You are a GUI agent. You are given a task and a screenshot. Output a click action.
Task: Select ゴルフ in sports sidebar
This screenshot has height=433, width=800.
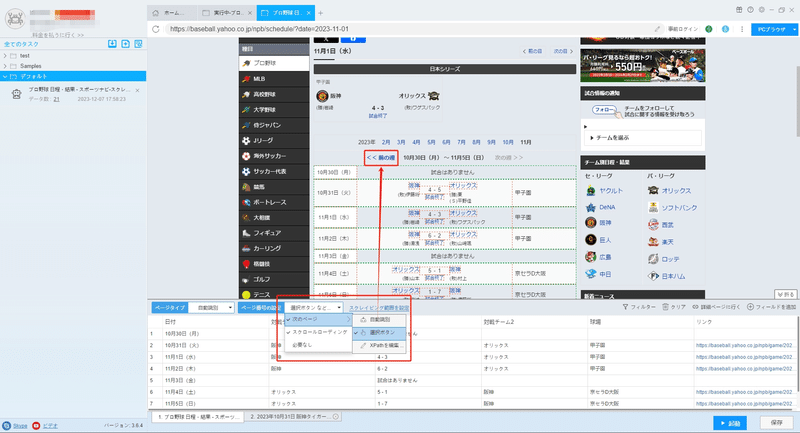(274, 279)
